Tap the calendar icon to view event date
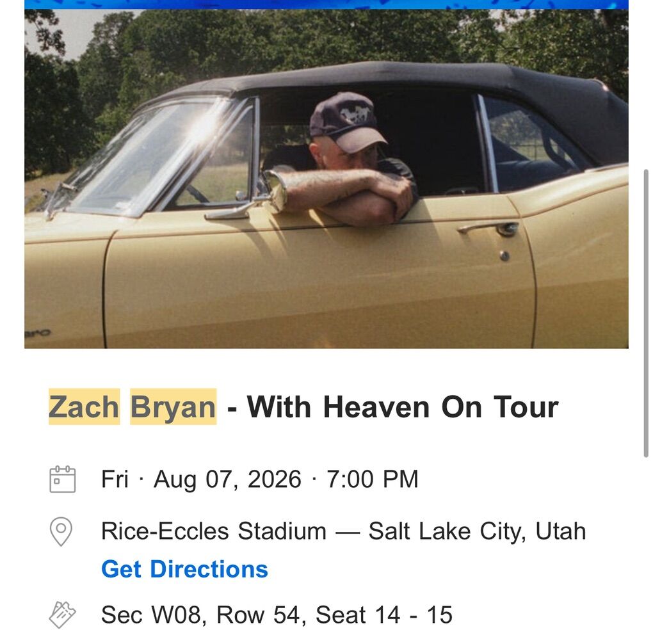653x644 pixels. 62,479
